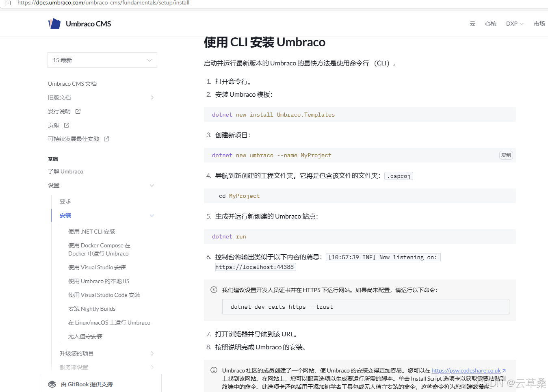Viewport: 548px width, 392px height.
Task: Open 使用 Visual Studio 安装 page
Action: (97, 267)
